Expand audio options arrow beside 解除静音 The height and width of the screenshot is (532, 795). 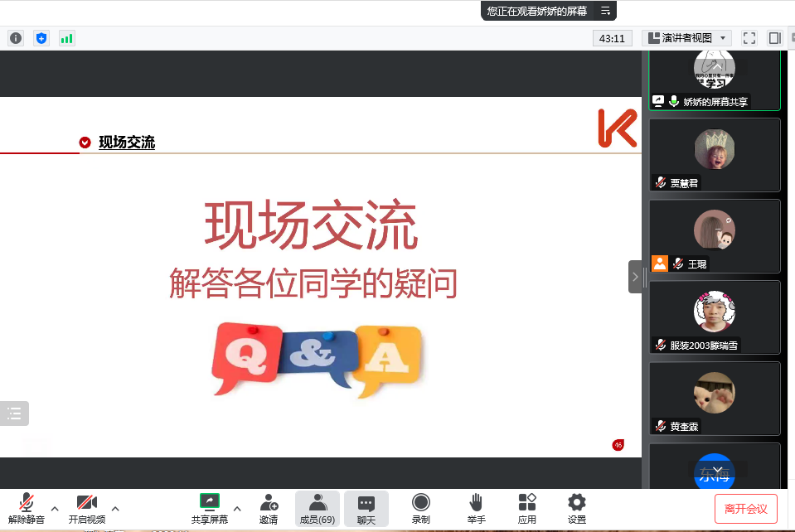coord(55,508)
